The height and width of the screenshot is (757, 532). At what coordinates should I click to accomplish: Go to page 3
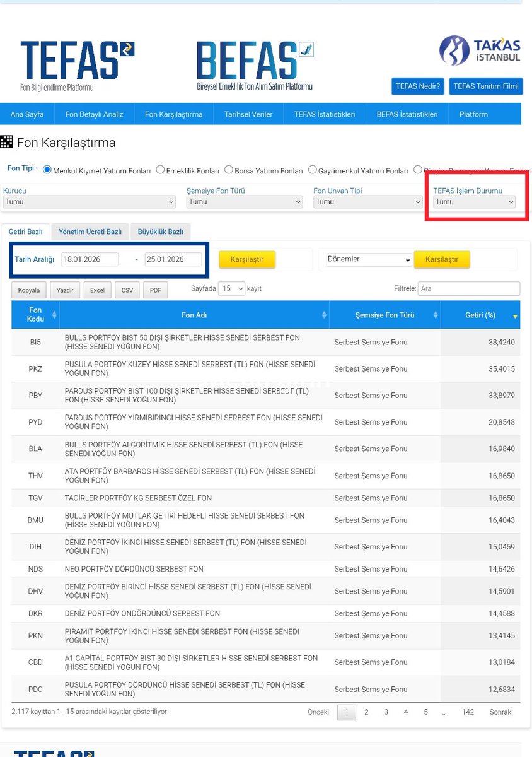point(386,712)
